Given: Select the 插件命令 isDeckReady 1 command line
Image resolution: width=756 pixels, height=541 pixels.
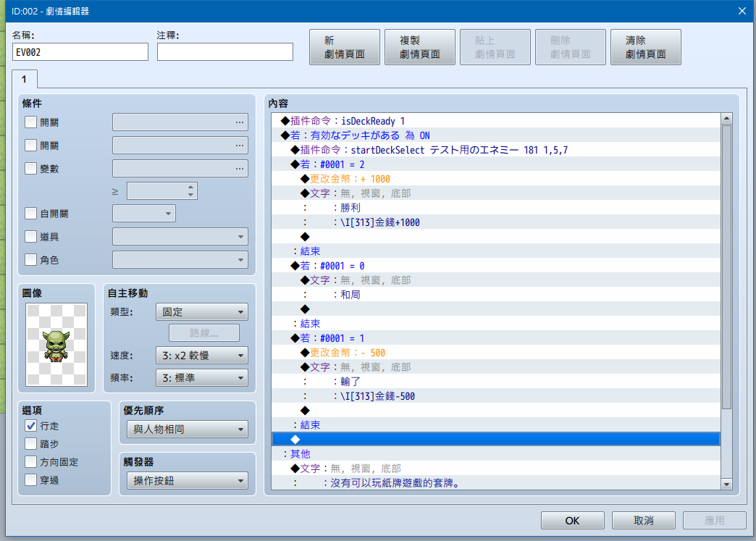Looking at the screenshot, I should tap(496, 121).
